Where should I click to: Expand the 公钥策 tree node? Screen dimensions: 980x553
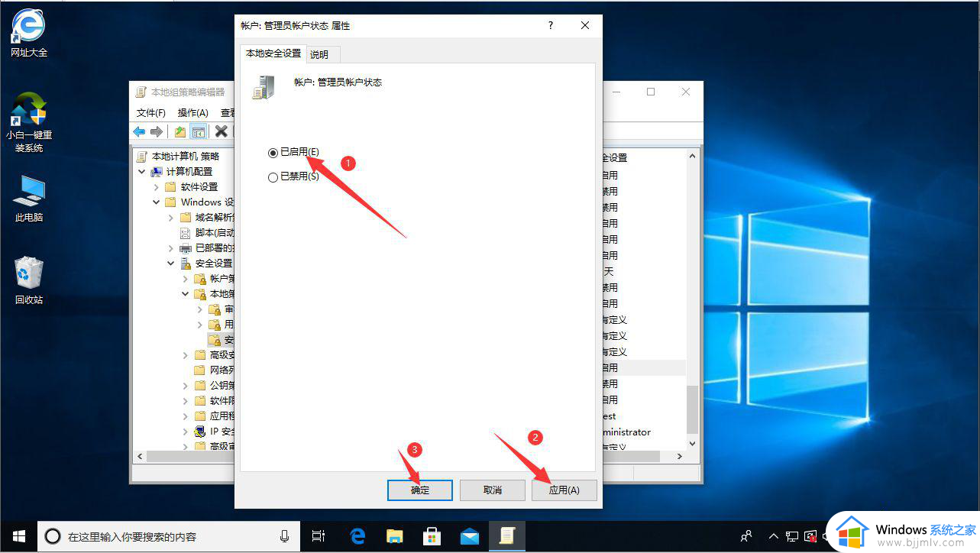click(186, 386)
